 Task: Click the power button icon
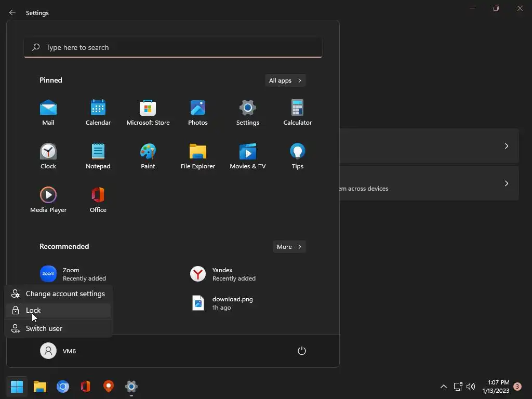point(302,351)
